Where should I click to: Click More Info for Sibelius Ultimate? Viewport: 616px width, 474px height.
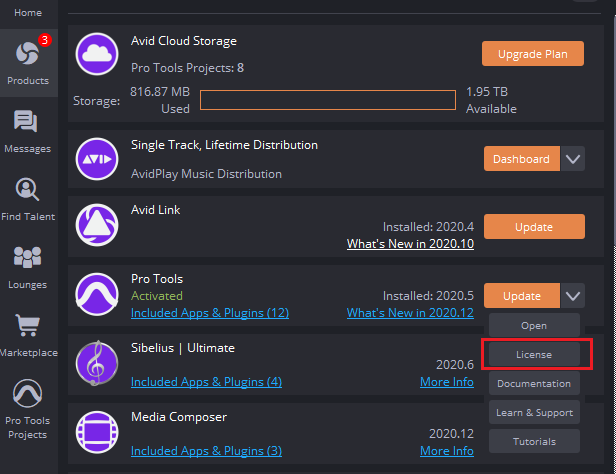447,382
